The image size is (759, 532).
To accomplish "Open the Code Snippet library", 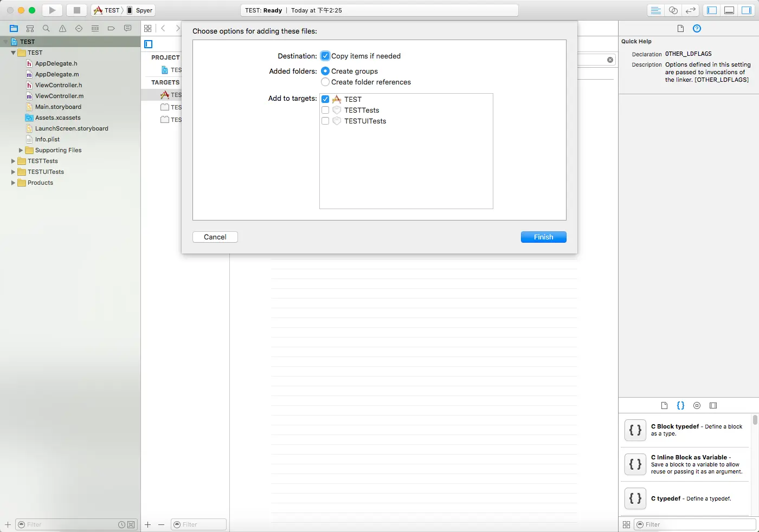I will point(680,405).
